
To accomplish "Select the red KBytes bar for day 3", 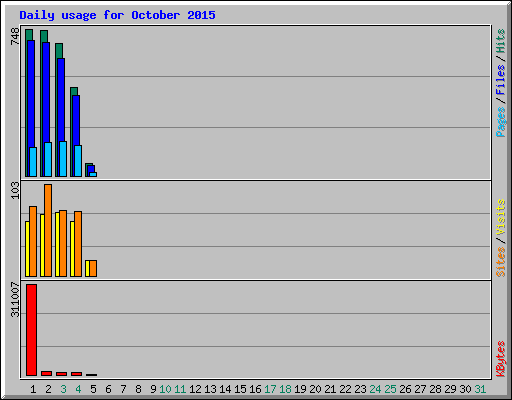I will tap(61, 374).
